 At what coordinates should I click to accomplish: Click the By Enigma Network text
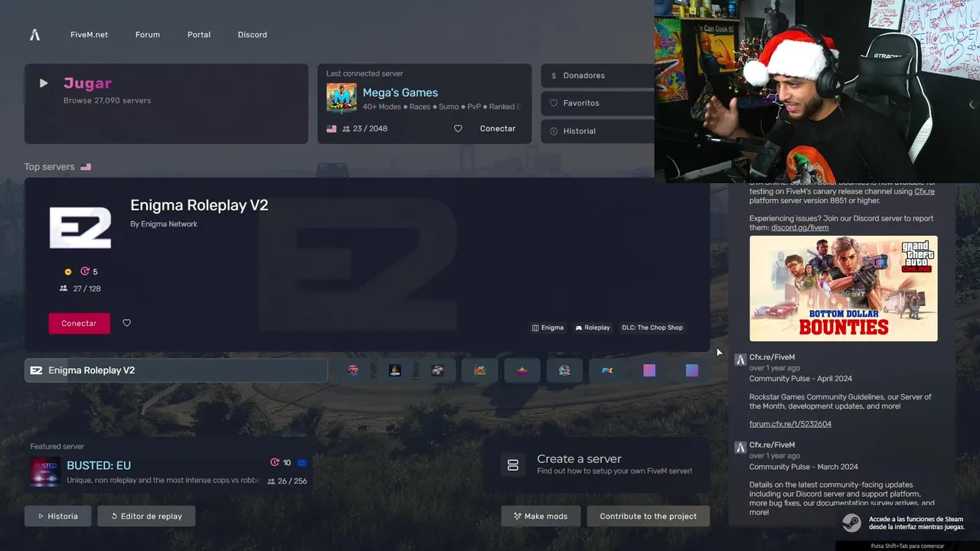point(164,224)
